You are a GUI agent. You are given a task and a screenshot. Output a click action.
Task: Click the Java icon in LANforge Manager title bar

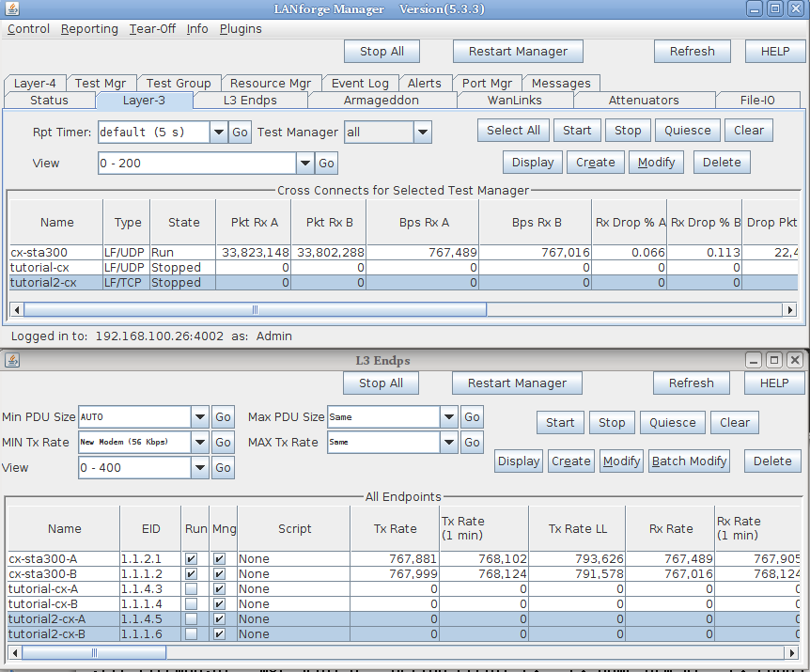coord(12,8)
